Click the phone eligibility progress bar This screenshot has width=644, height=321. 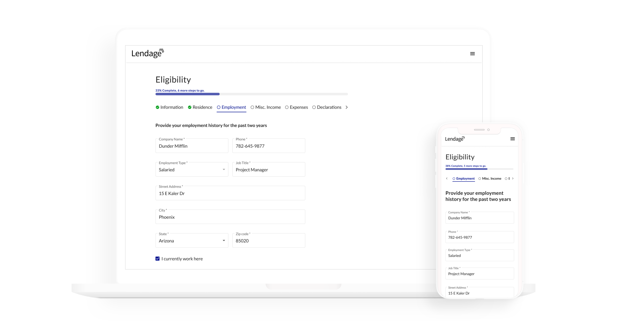pos(479,169)
